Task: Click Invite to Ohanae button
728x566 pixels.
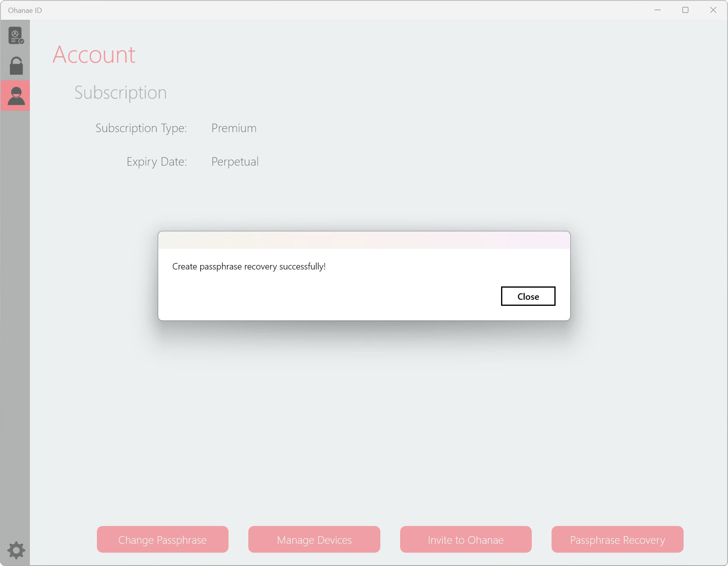Action: [466, 539]
